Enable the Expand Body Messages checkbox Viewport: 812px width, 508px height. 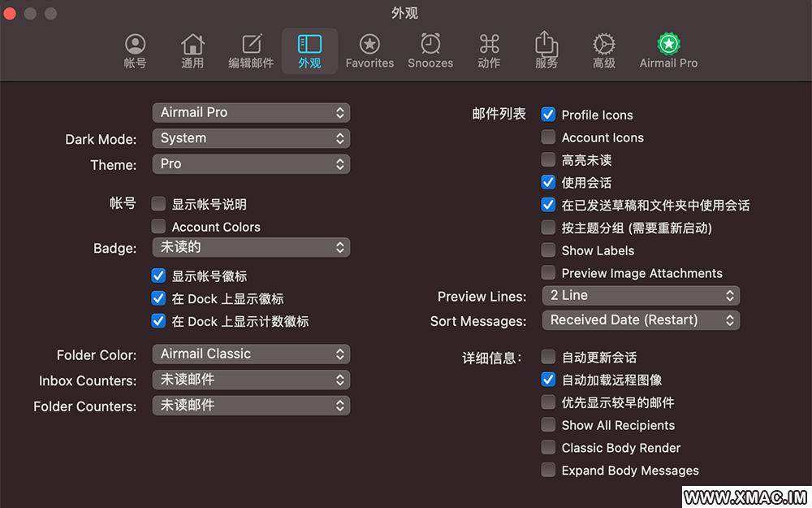tap(548, 470)
